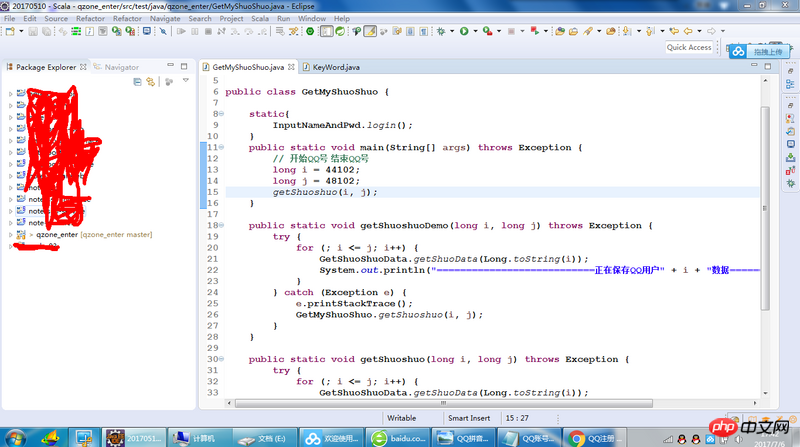The height and width of the screenshot is (447, 800).
Task: Collapse getShuoshuoDemo fold marker at line 18
Action: pos(221,226)
